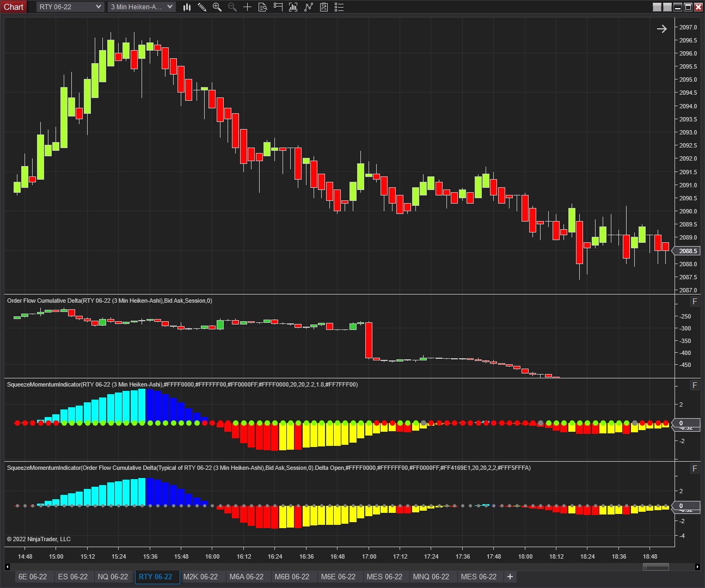
Task: Click the 2092.0 price axis label
Action: [x=688, y=158]
